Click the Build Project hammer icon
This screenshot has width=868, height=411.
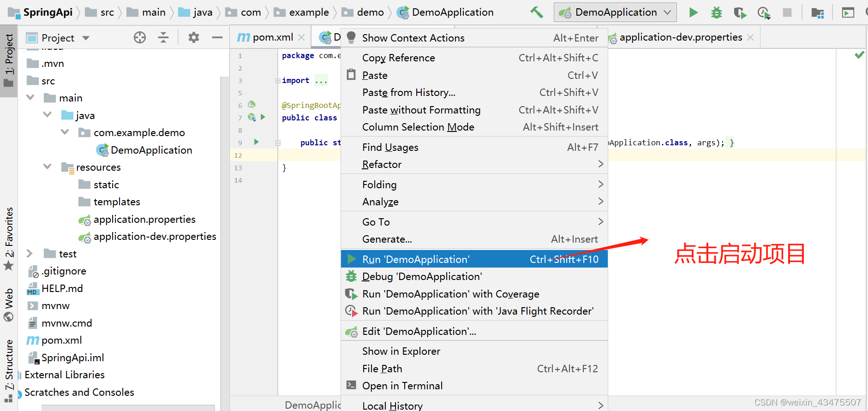tap(536, 12)
